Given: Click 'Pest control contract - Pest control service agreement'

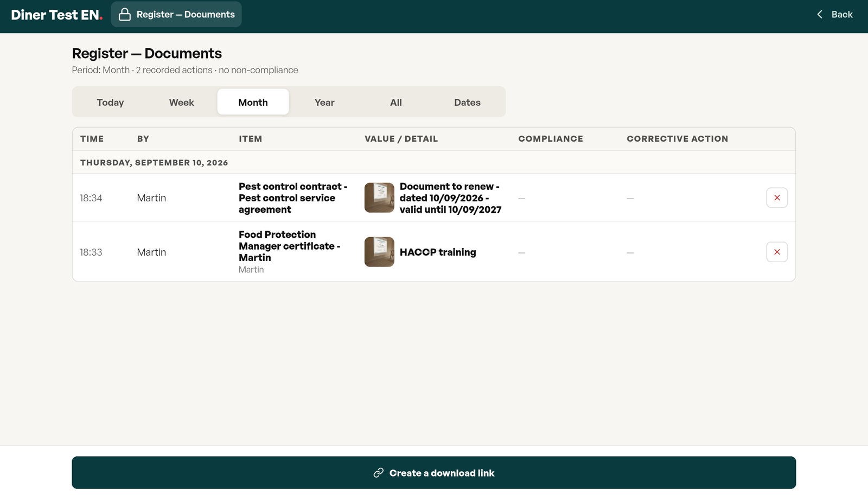Looking at the screenshot, I should (x=293, y=198).
